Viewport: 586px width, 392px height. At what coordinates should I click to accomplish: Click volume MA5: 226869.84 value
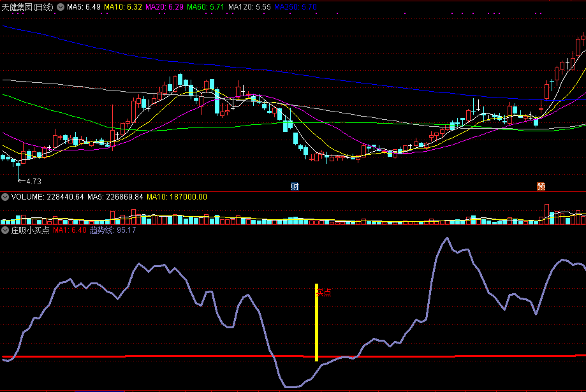tap(115, 197)
